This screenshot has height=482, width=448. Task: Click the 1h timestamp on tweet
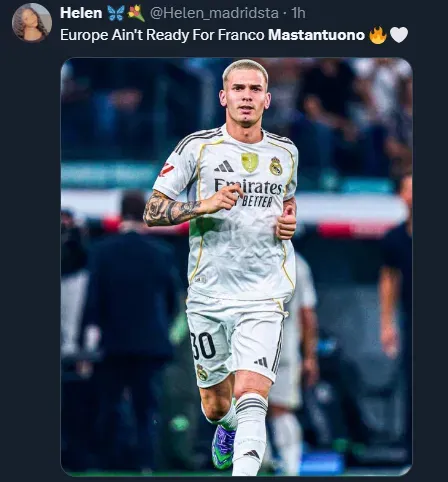298,13
